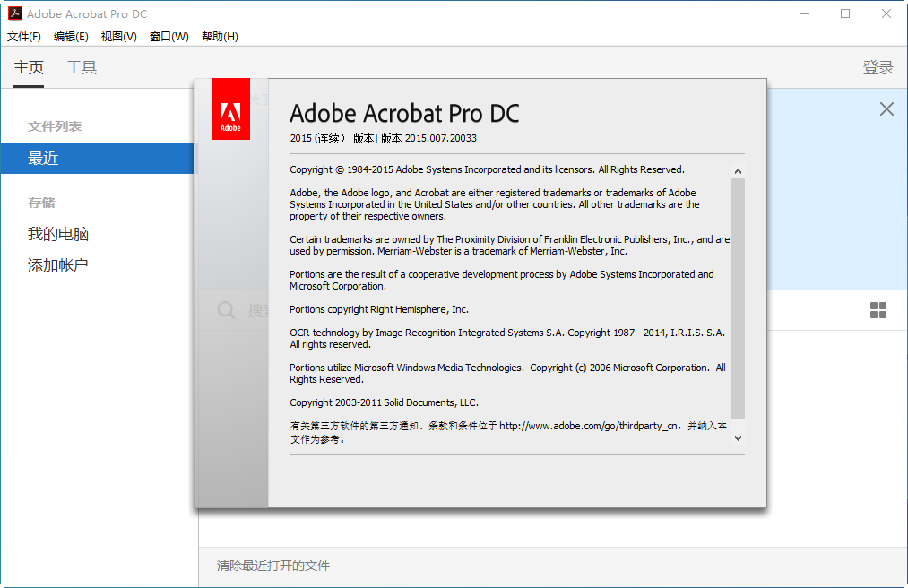Open the 帮助(H) menu

220,37
